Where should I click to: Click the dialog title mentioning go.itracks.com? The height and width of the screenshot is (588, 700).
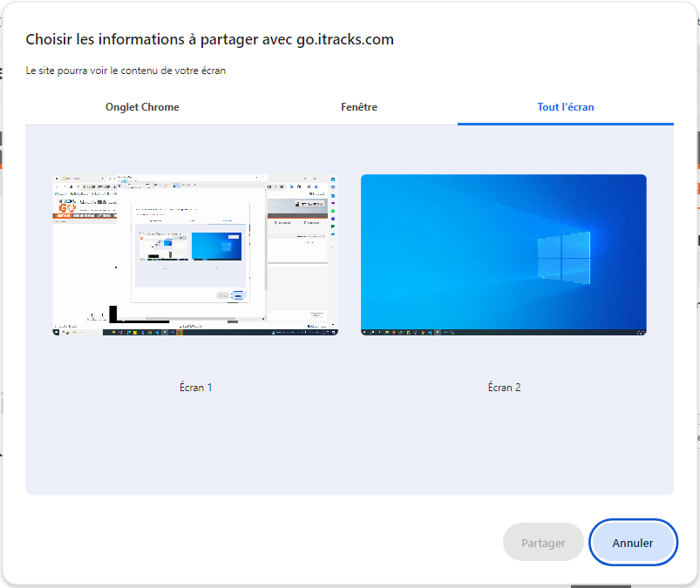coord(210,40)
